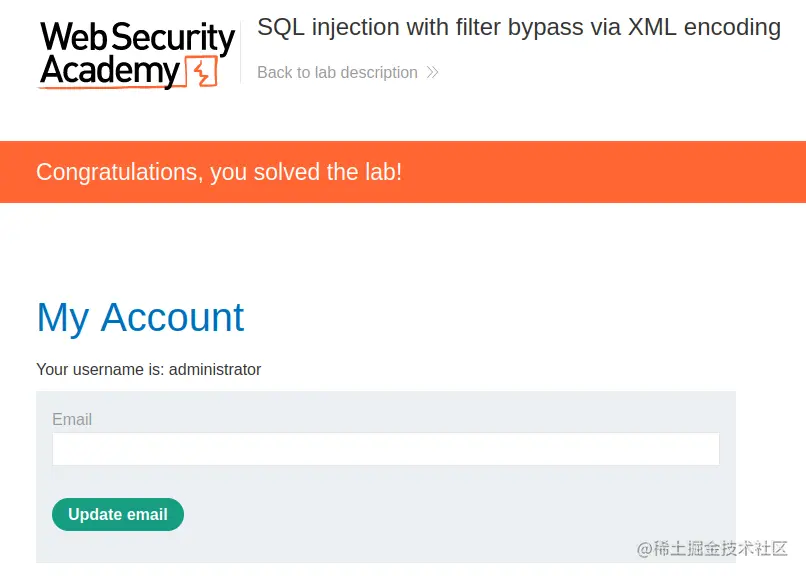Click the 'Academy' word in the logo

[110, 71]
